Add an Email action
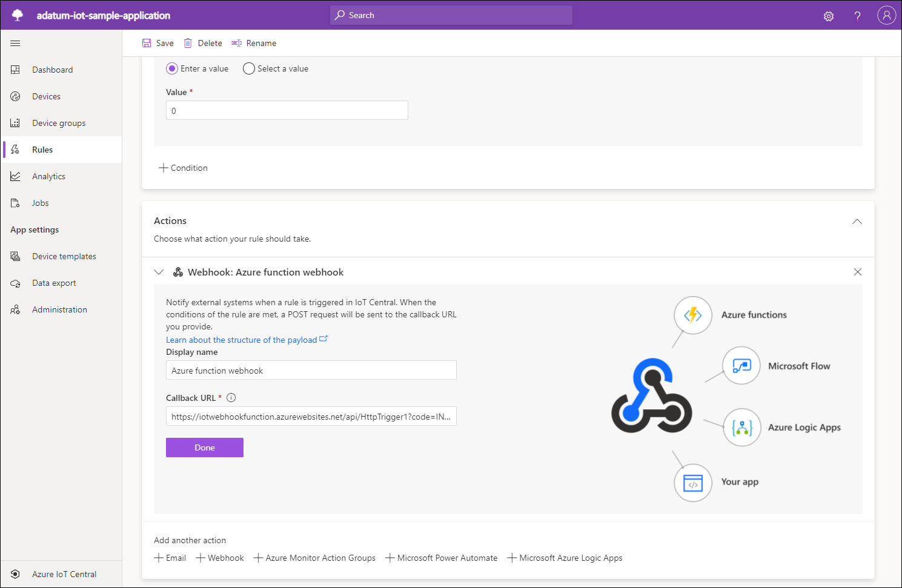 click(x=170, y=558)
